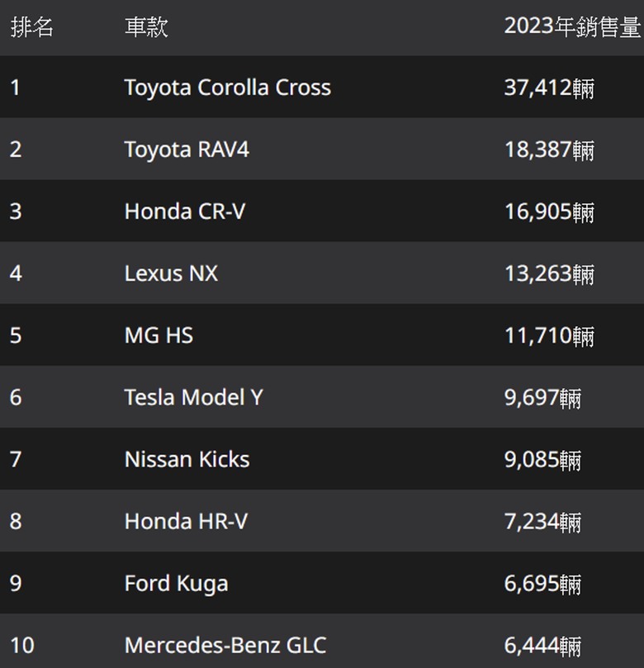Select Toyota Corolla Cross model name
The image size is (644, 668).
coord(227,88)
